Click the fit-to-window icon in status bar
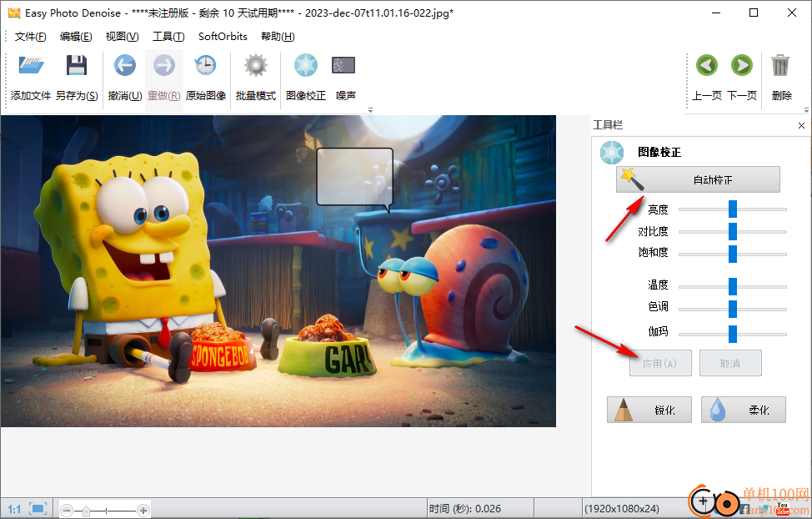The width and height of the screenshot is (812, 519). coord(38,509)
